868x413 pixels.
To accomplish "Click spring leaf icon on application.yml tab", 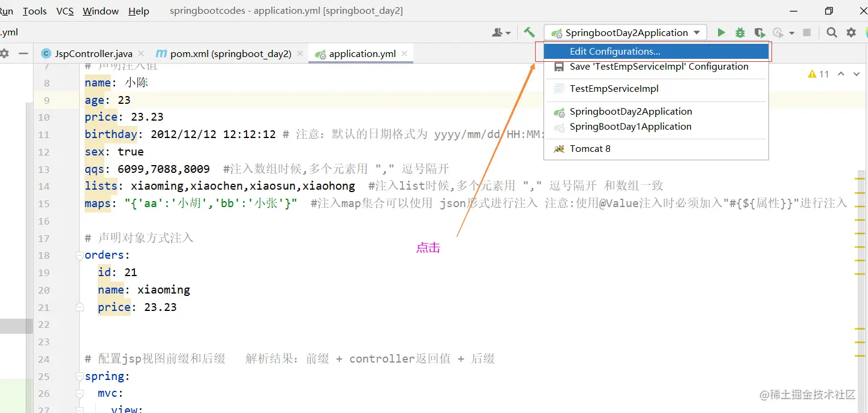I will (x=320, y=54).
